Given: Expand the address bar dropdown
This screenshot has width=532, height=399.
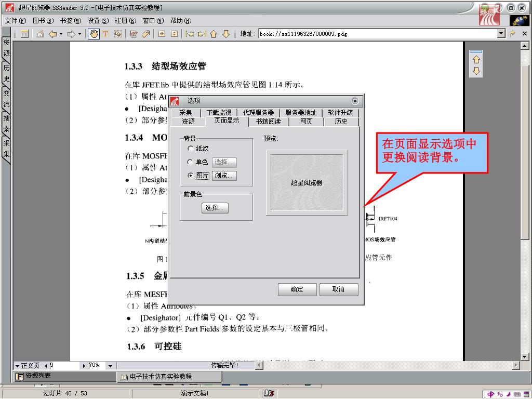Looking at the screenshot, I should coord(501,34).
